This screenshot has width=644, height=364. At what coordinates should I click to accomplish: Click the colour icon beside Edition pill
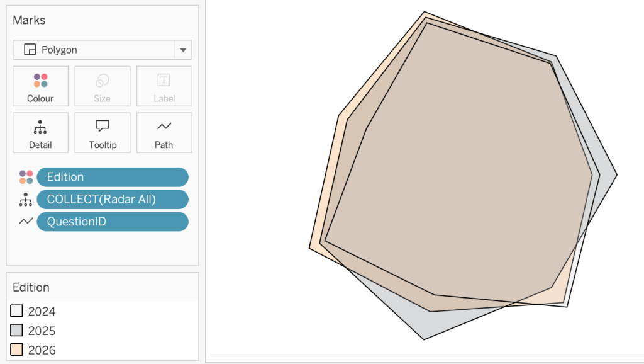click(x=26, y=177)
